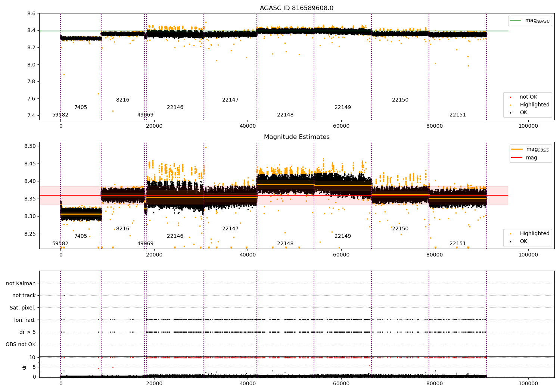Click OBSID label 22149 in top plot
Image resolution: width=560 pixels, height=392 pixels.
click(x=343, y=108)
